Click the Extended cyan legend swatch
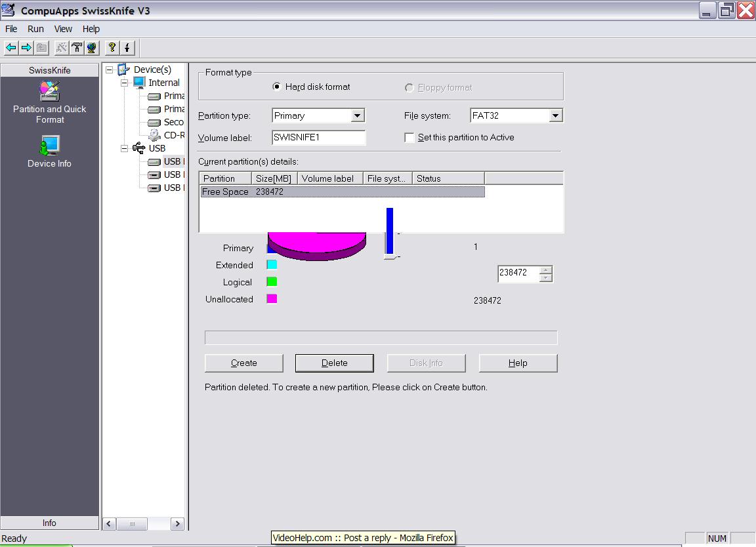This screenshot has width=756, height=547. tap(272, 264)
